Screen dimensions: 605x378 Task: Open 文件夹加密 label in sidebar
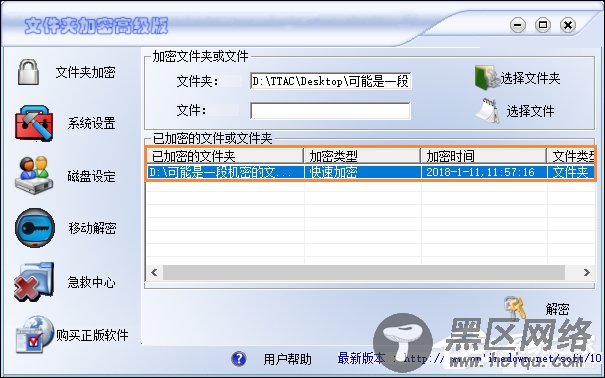tap(86, 72)
